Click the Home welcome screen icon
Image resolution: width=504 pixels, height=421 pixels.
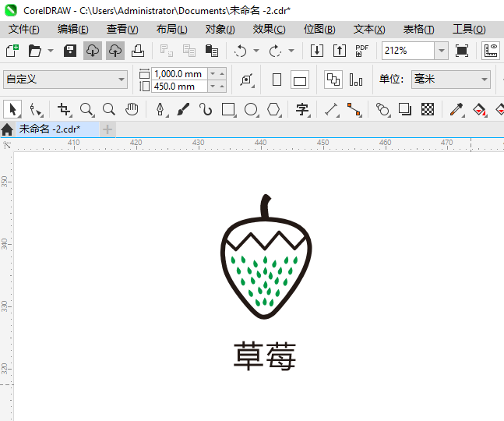click(7, 129)
